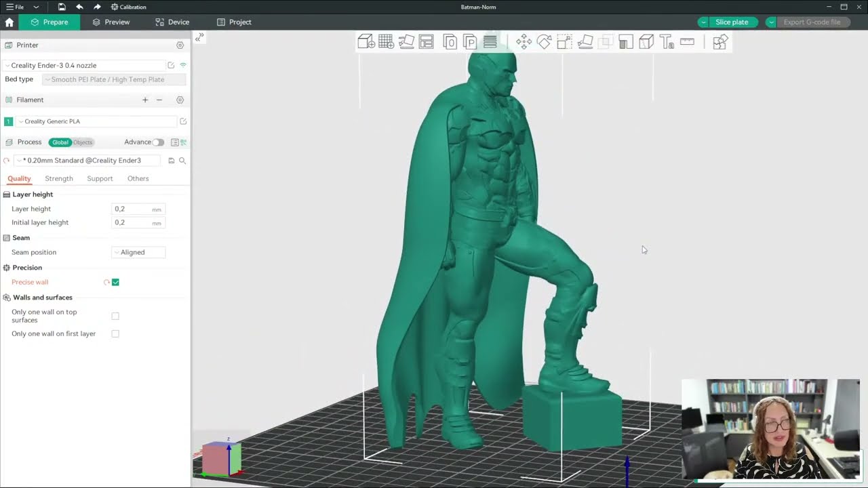Go to the Home screen icon
This screenshot has width=868, height=488.
pyautogui.click(x=9, y=22)
